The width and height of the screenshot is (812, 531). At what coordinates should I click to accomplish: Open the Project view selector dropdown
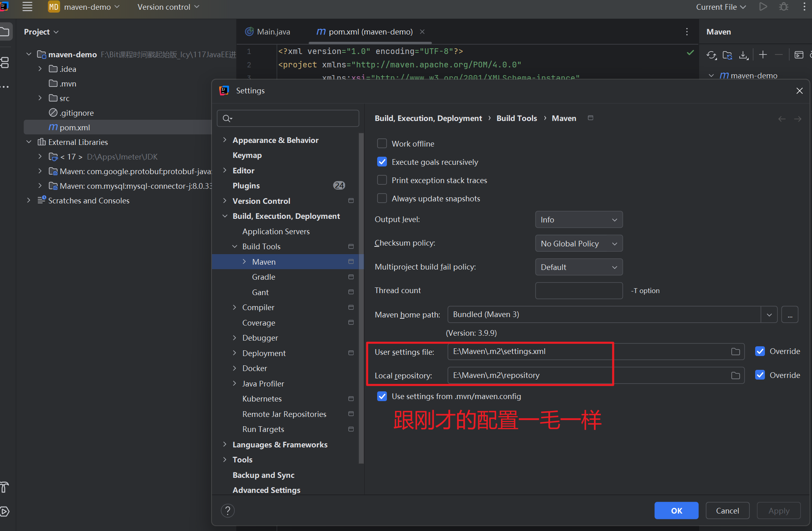(41, 32)
